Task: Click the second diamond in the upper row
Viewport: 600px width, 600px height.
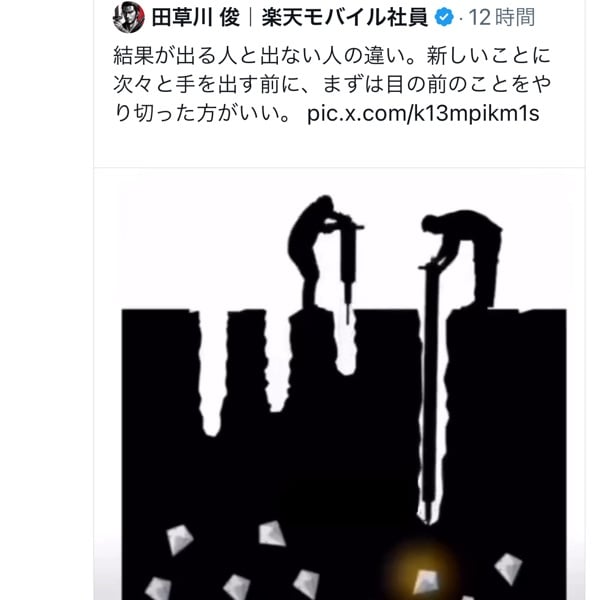Action: click(x=271, y=533)
